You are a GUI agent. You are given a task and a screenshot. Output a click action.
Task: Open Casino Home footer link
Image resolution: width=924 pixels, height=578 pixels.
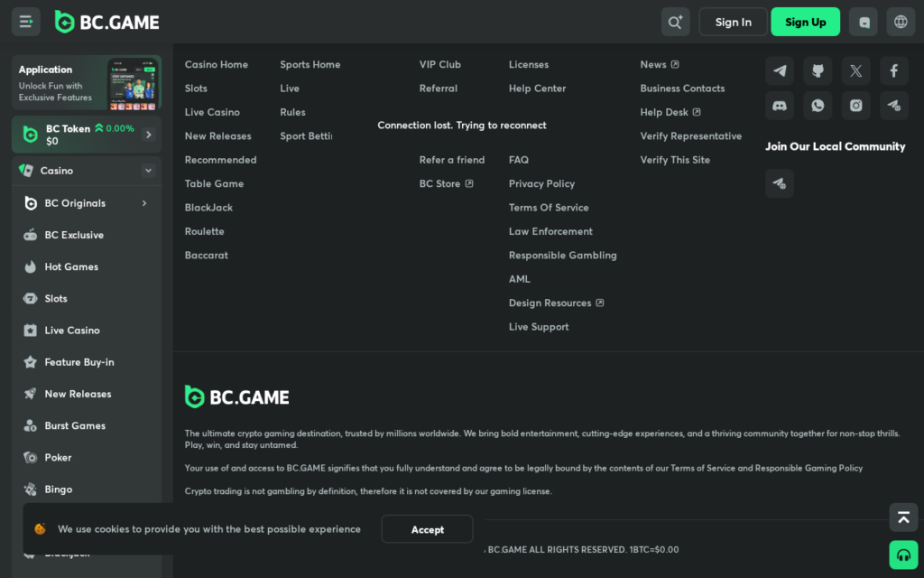[217, 64]
